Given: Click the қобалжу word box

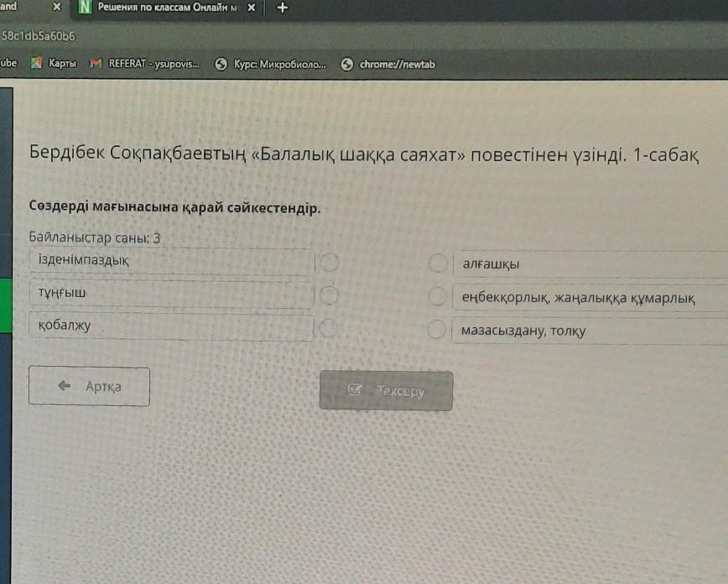Looking at the screenshot, I should (171, 326).
